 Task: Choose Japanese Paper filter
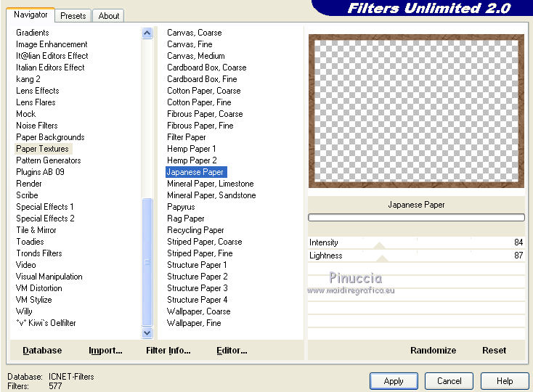[196, 172]
